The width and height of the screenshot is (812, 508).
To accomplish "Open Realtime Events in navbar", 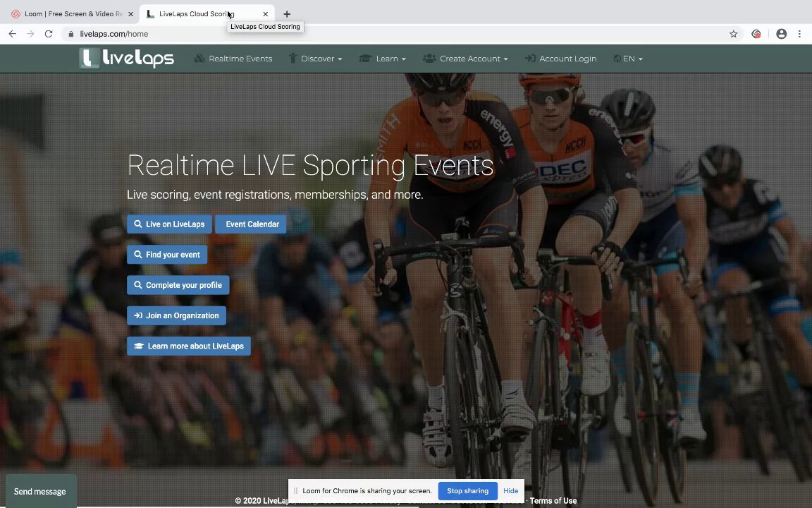I will [x=233, y=59].
